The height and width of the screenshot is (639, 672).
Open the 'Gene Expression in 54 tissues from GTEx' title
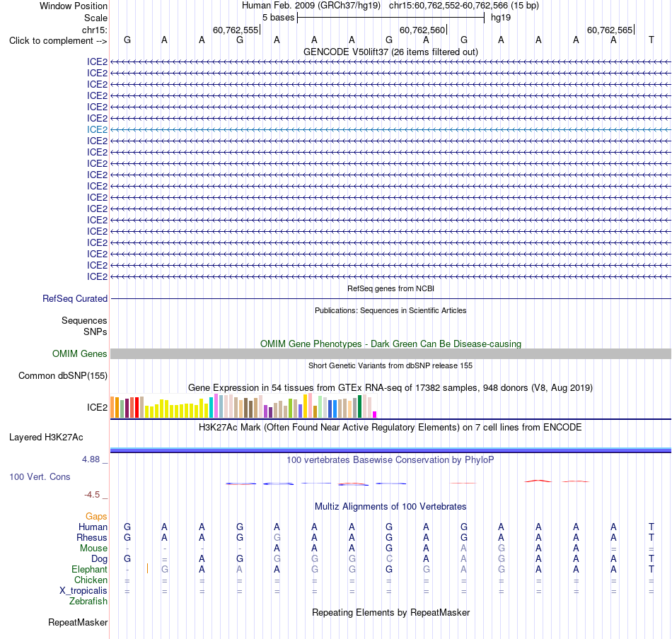tap(390, 387)
